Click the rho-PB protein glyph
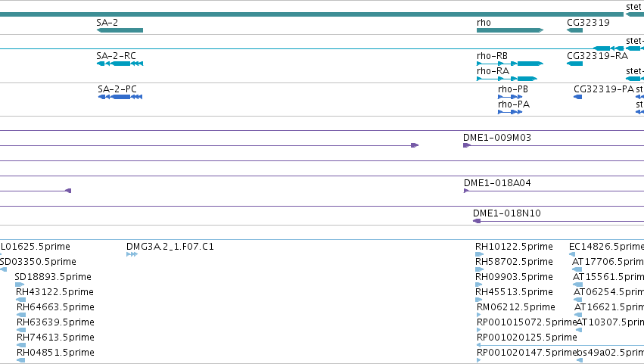 [510, 97]
